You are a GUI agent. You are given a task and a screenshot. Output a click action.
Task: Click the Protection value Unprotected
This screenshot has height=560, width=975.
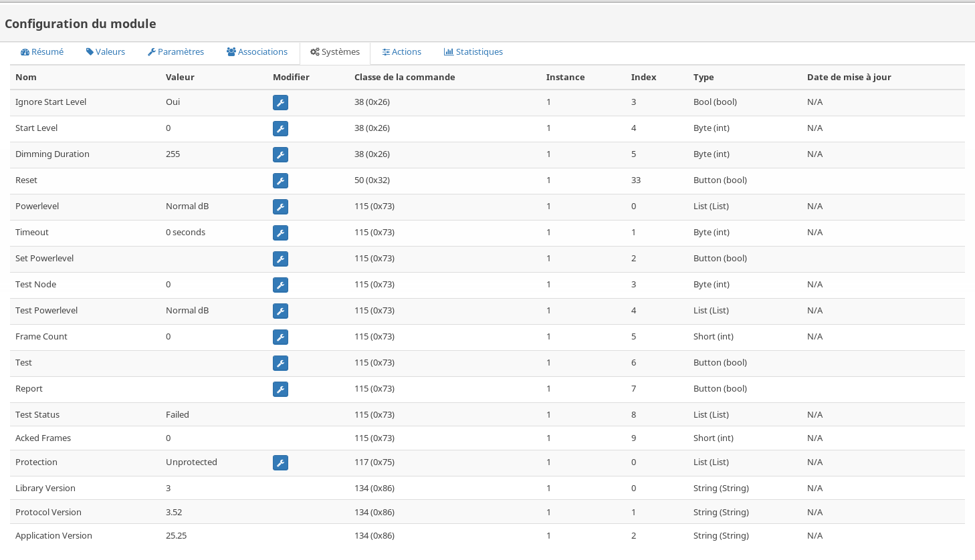pyautogui.click(x=191, y=462)
